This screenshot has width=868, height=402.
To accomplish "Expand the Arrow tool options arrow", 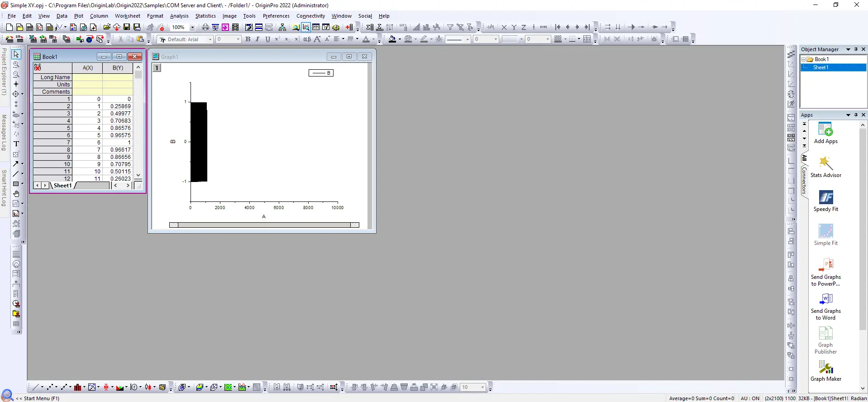I will coord(22,164).
